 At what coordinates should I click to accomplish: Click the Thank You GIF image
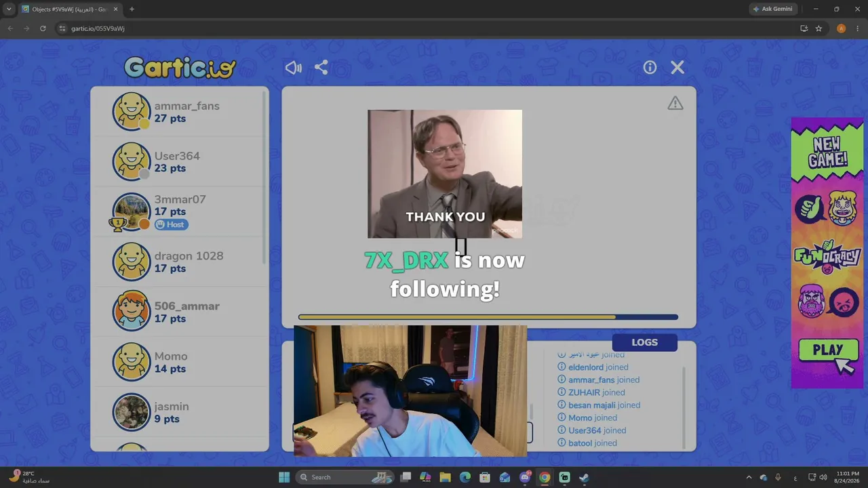pyautogui.click(x=445, y=174)
